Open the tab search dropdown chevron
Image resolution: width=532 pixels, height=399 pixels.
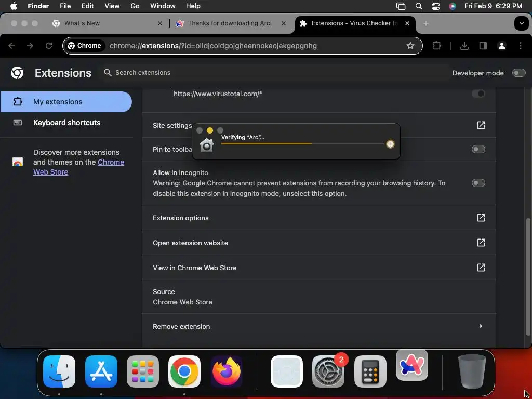pyautogui.click(x=522, y=23)
